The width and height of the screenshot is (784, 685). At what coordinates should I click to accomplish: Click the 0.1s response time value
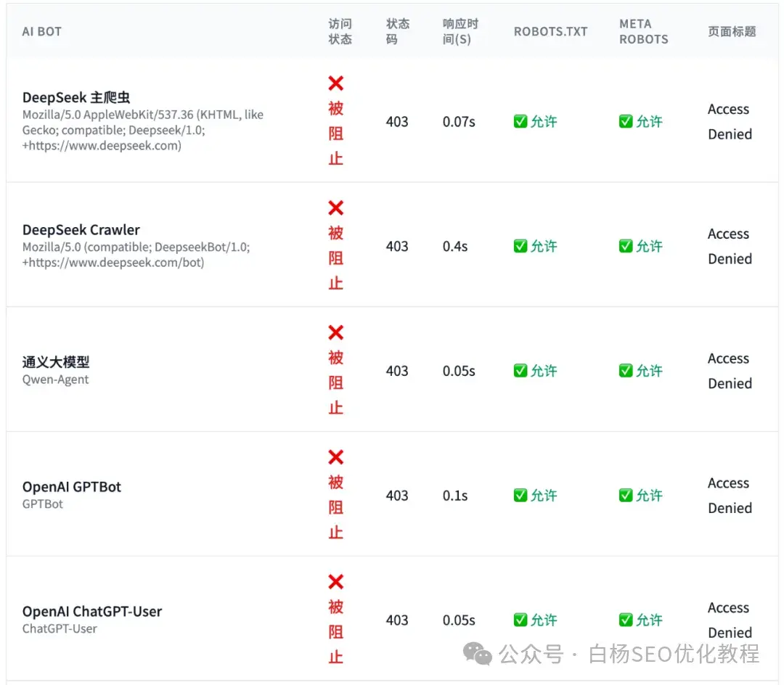click(x=455, y=496)
